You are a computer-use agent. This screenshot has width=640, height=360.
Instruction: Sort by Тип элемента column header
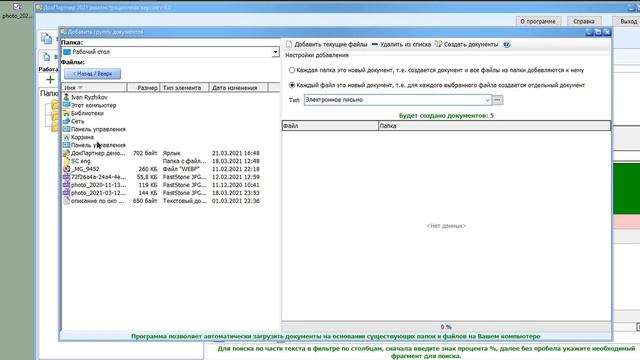(x=184, y=87)
